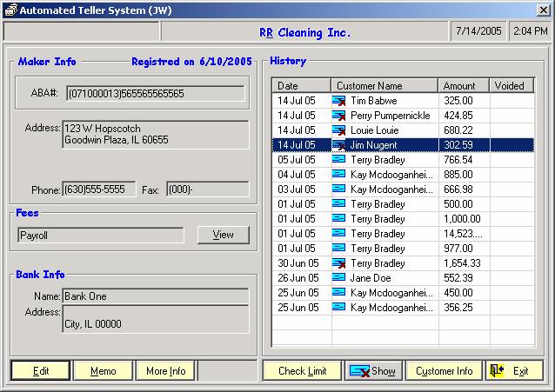
Task: Toggle Show voided checks button
Action: 373,371
